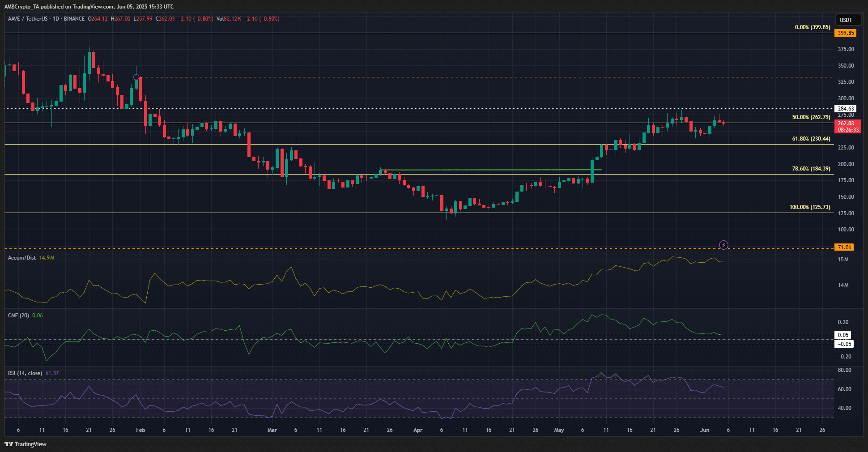This screenshot has width=868, height=452.
Task: Click the May label on time axis
Action: [559, 430]
